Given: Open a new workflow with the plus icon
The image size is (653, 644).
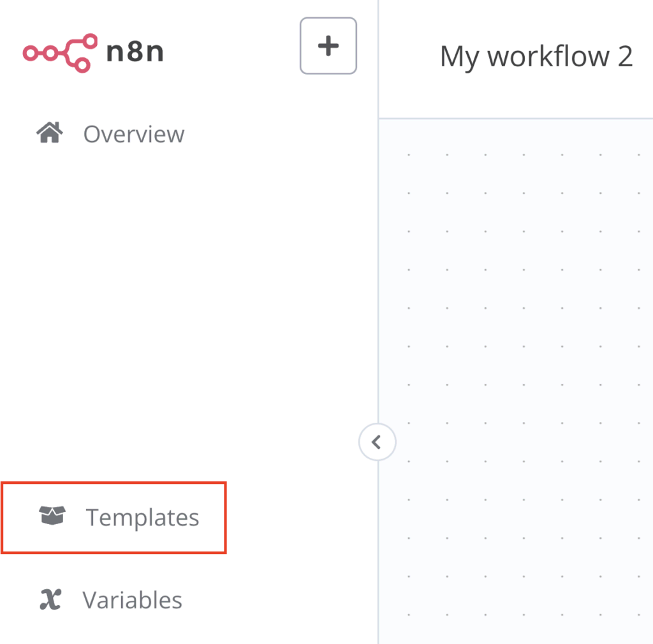Looking at the screenshot, I should pos(328,45).
